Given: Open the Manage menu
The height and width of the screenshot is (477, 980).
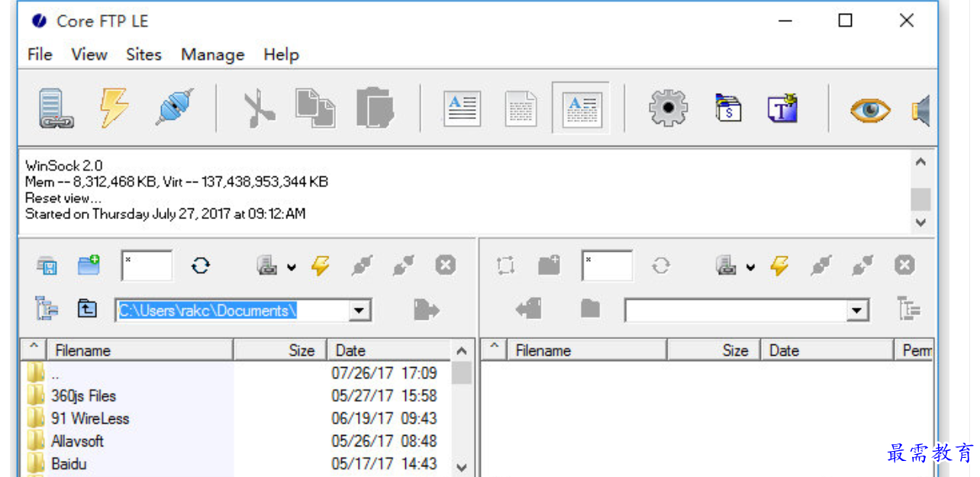Looking at the screenshot, I should point(212,54).
